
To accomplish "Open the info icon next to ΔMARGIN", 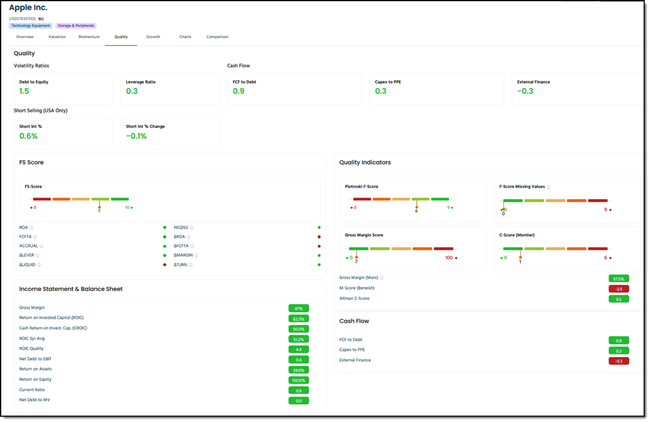I will point(196,256).
